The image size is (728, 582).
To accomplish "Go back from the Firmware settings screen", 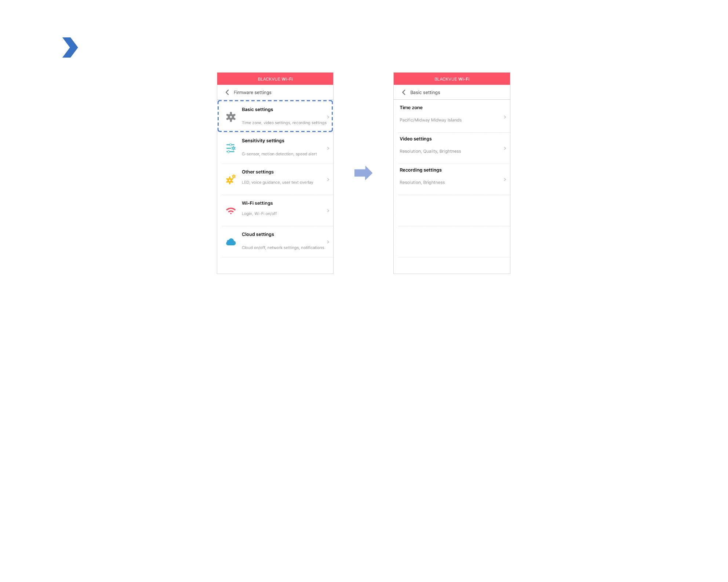I will (x=227, y=92).
